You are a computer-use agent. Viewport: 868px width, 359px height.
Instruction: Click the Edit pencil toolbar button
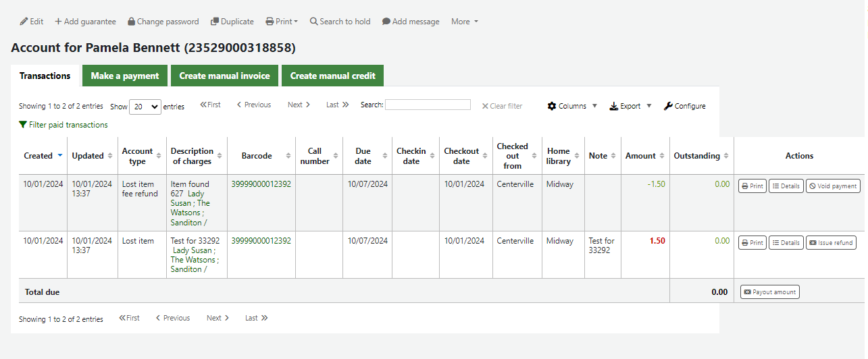(x=32, y=22)
